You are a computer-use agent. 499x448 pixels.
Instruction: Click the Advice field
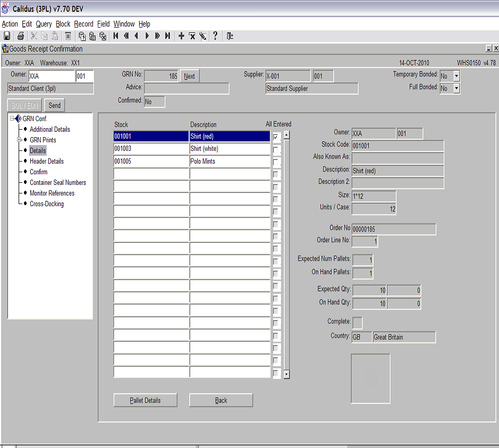pos(187,88)
